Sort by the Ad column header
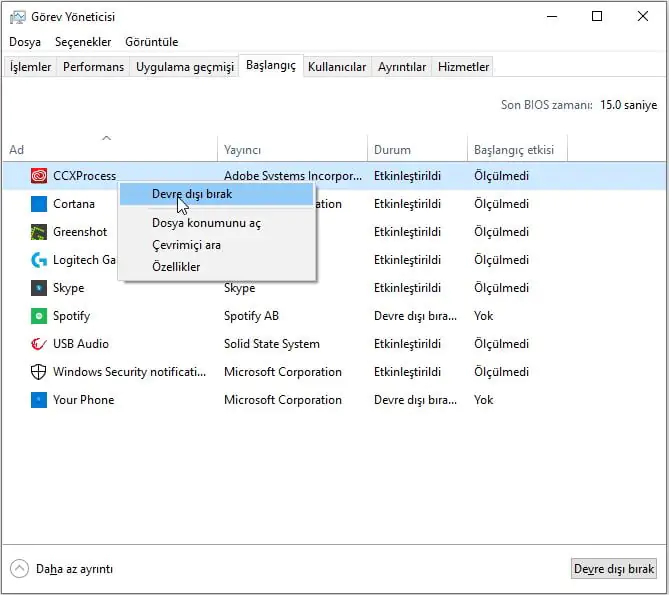The image size is (669, 595). point(110,150)
